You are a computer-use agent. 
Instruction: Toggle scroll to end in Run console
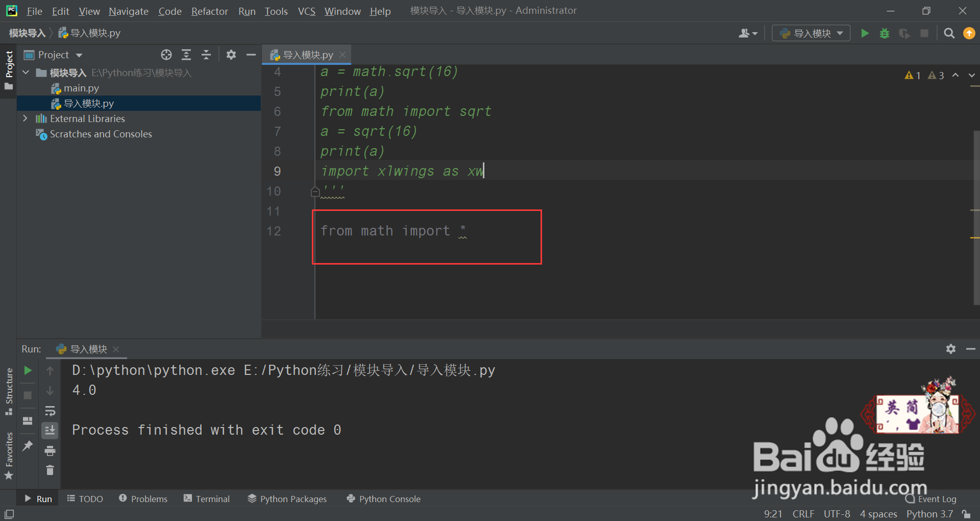pos(50,431)
